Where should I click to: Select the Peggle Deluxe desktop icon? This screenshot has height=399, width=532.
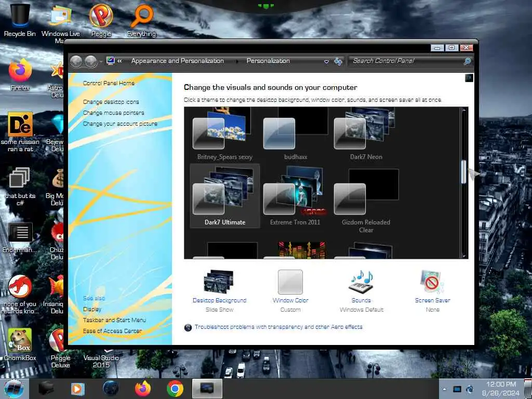click(x=60, y=348)
